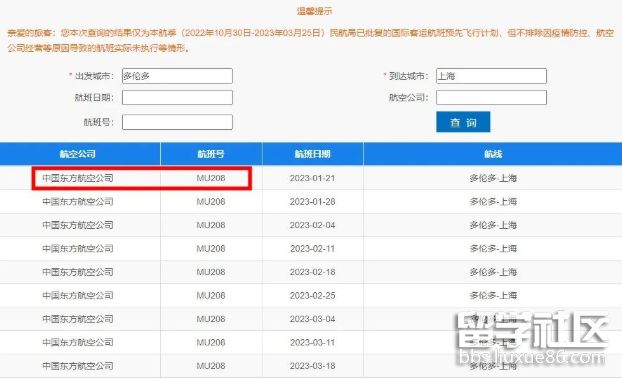Click the 航班号 column header
The image size is (622, 379).
pos(211,154)
